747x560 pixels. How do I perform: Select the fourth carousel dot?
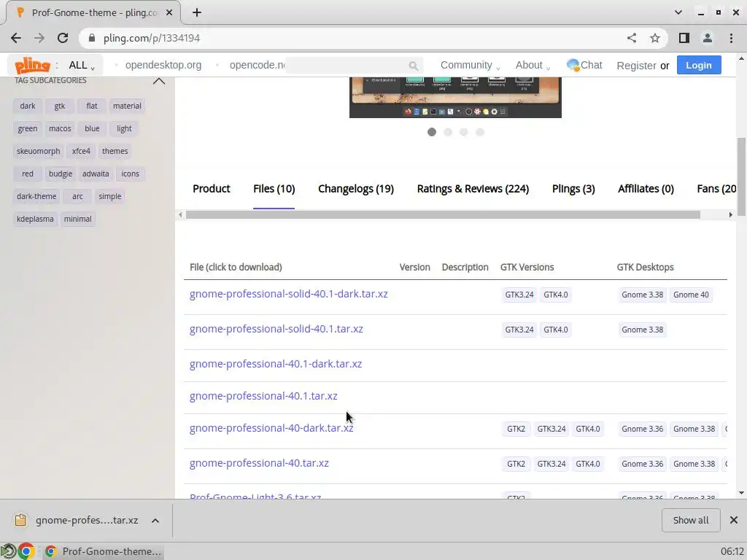(x=480, y=132)
